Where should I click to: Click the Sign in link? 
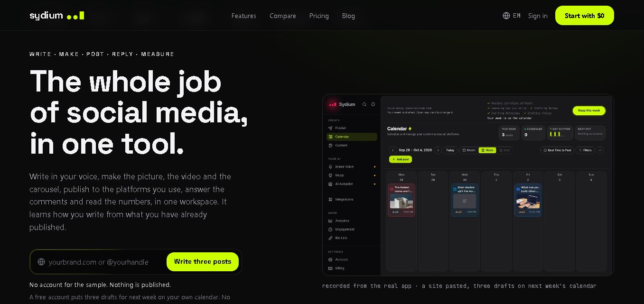coord(538,16)
